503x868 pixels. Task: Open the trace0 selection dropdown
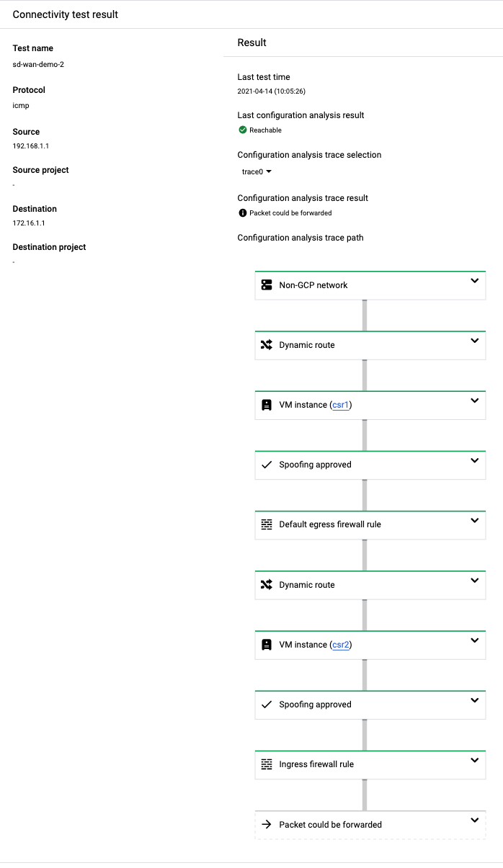(x=257, y=172)
